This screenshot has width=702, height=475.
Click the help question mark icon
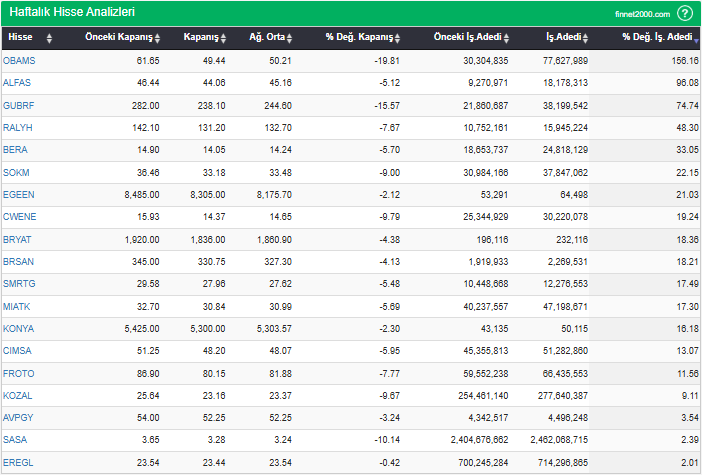pyautogui.click(x=685, y=13)
